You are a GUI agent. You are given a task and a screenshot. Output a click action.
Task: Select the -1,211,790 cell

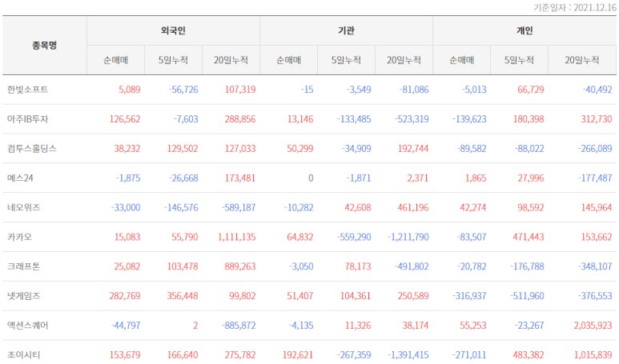(x=408, y=237)
